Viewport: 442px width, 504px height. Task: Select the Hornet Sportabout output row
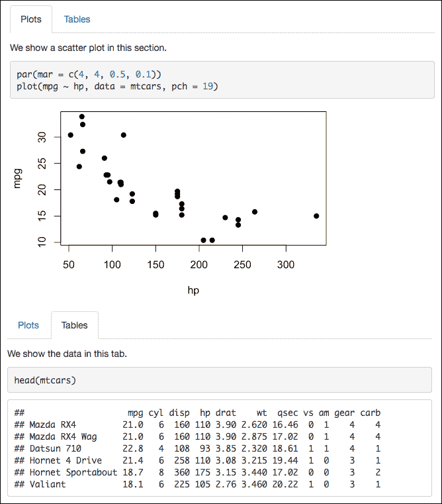pyautogui.click(x=197, y=472)
